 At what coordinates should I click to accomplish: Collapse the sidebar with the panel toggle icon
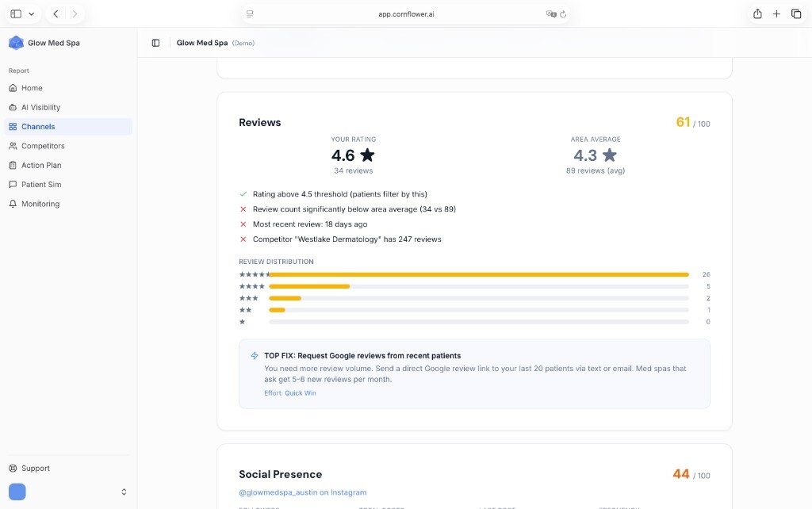point(155,42)
